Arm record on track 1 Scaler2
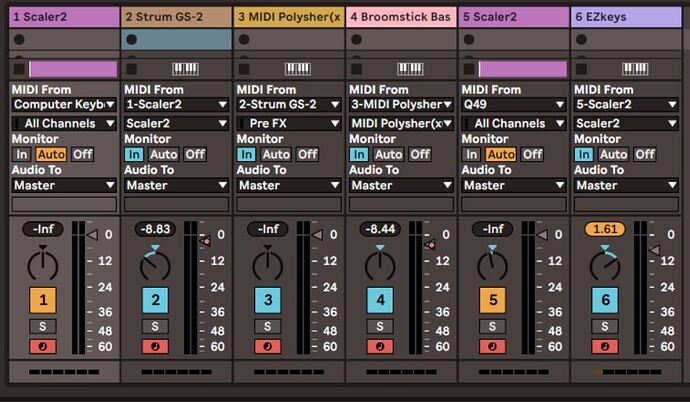 coord(42,347)
